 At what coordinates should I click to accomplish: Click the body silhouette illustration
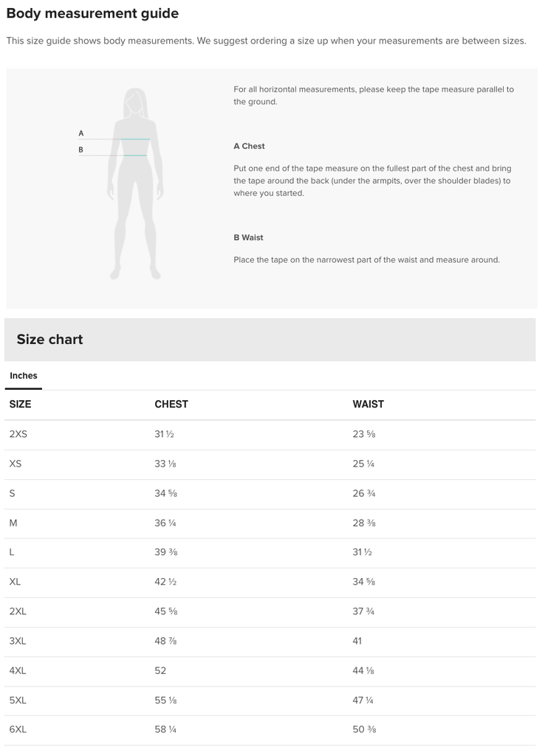[x=136, y=184]
